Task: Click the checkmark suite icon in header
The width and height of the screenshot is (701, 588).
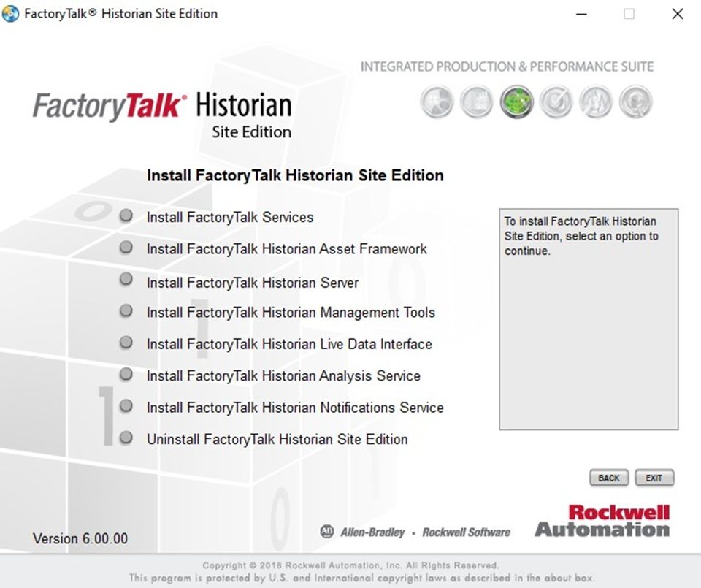Action: [556, 102]
